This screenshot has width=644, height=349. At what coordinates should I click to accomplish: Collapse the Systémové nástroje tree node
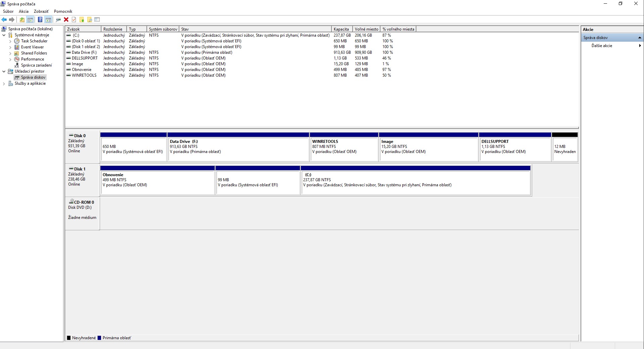(4, 35)
